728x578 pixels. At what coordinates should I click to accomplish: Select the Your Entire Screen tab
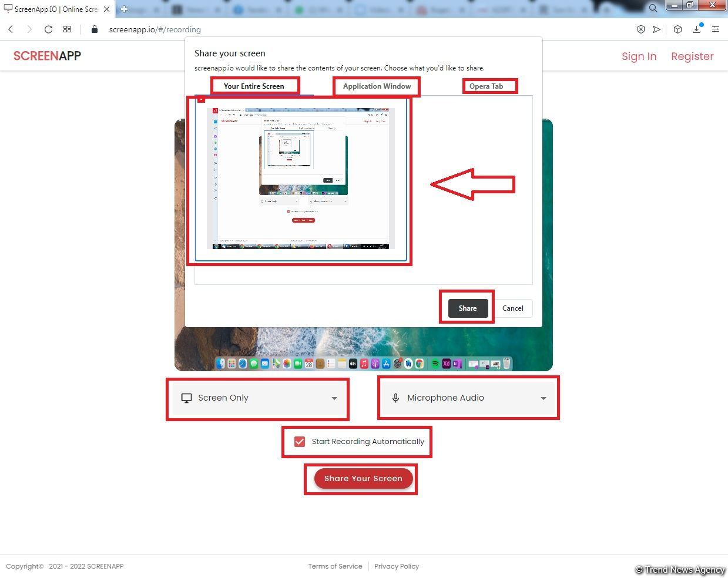[x=254, y=86]
